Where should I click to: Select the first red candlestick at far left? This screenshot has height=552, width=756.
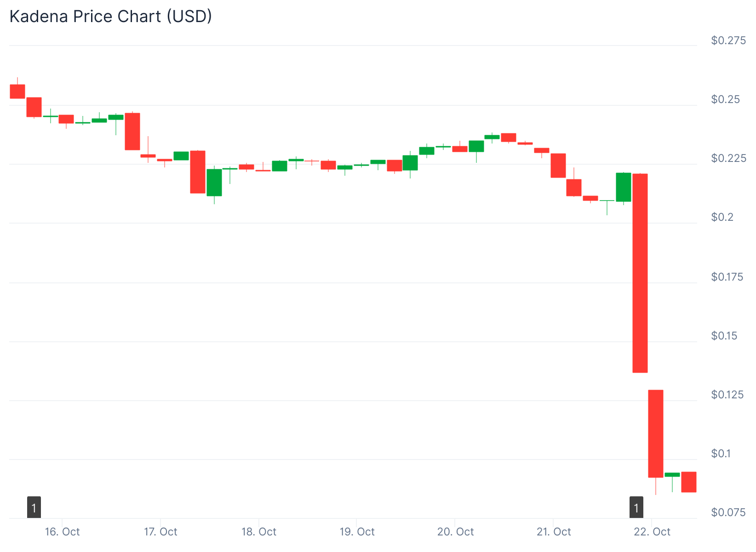click(17, 92)
